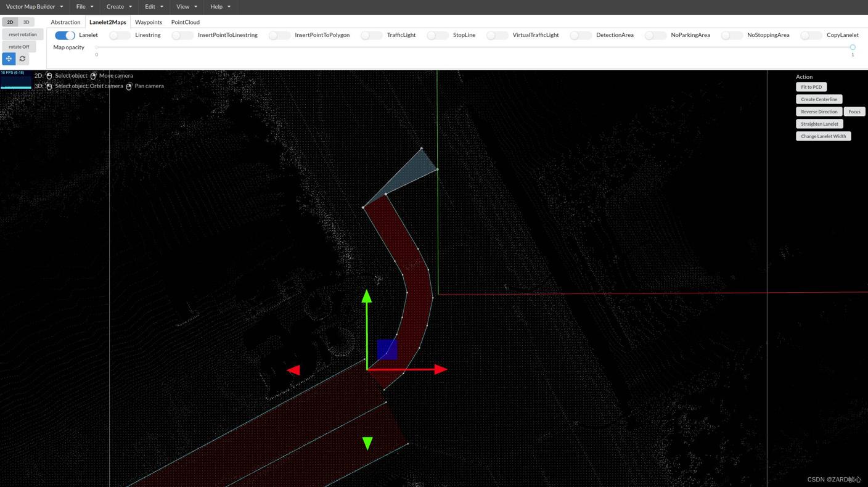Select the move/translate tool icon
Screen dimensions: 868x487
tap(9, 59)
